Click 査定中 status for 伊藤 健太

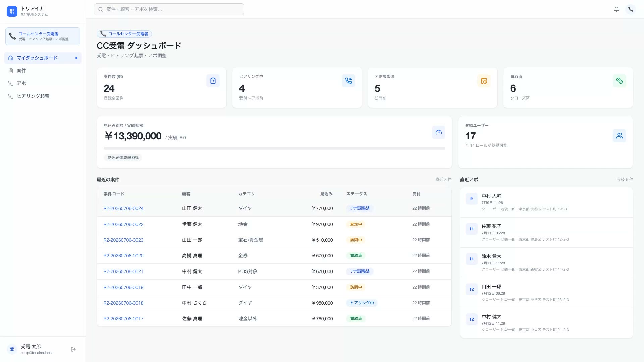[356, 224]
